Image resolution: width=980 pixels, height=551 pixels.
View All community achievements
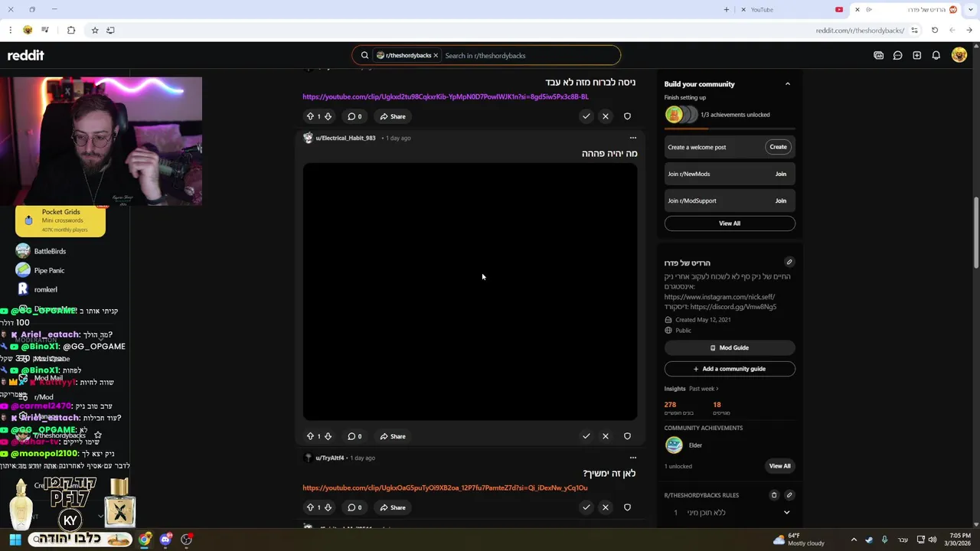(x=779, y=466)
